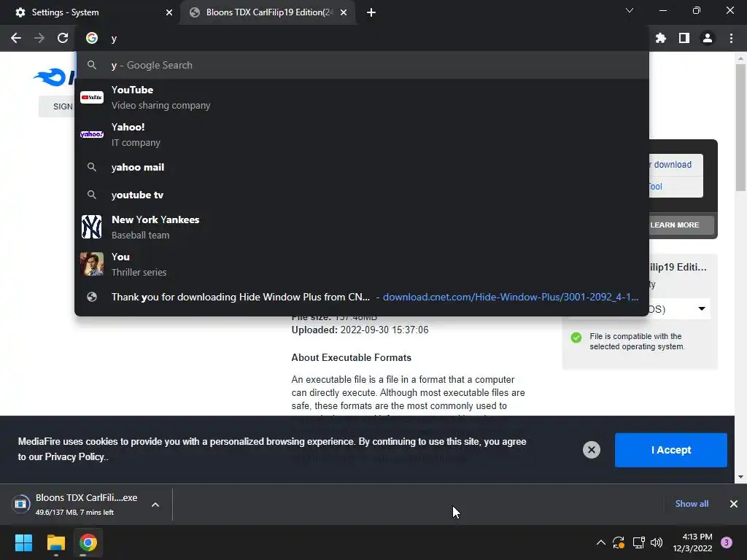Screen dimensions: 747x560
Task: Pick the 'You' thriller series suggestion
Action: click(362, 264)
